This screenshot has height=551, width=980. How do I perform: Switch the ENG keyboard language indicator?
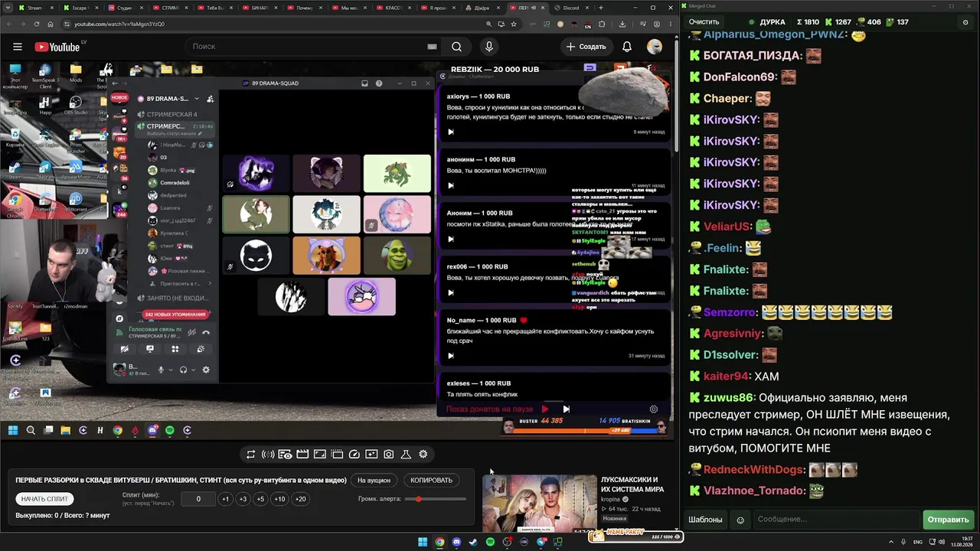click(918, 543)
